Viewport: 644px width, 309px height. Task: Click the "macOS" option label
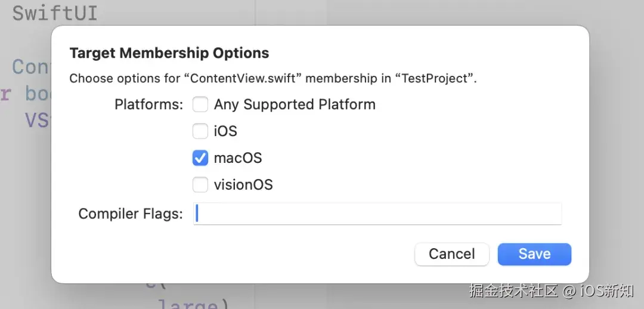(238, 158)
